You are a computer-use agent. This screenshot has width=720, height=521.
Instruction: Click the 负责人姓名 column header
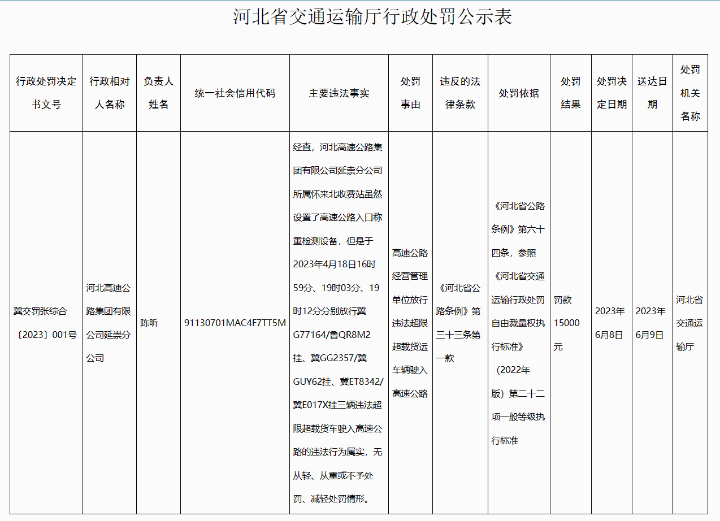(x=158, y=93)
